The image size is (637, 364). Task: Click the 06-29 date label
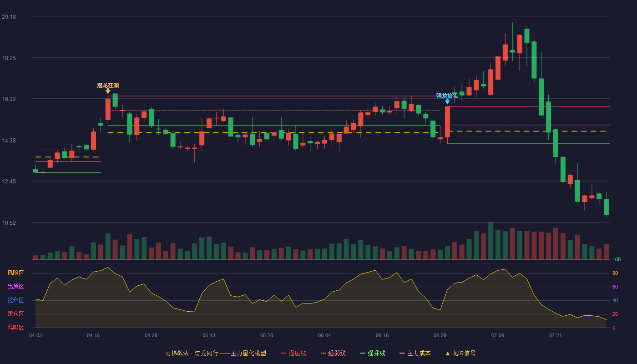pos(440,335)
